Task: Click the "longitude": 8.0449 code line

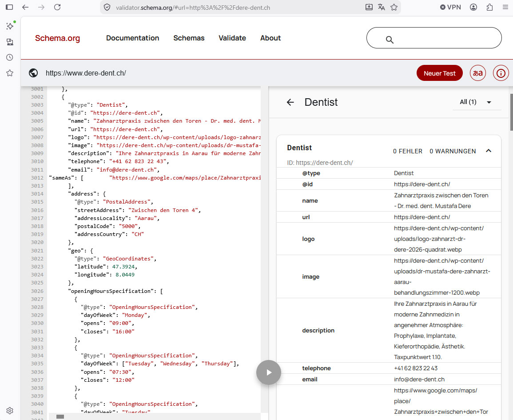Action: click(x=104, y=275)
